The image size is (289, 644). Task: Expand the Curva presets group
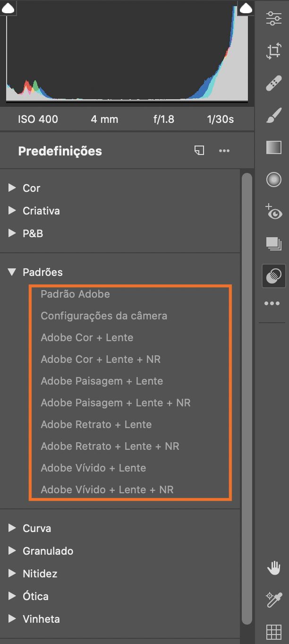[x=36, y=528]
